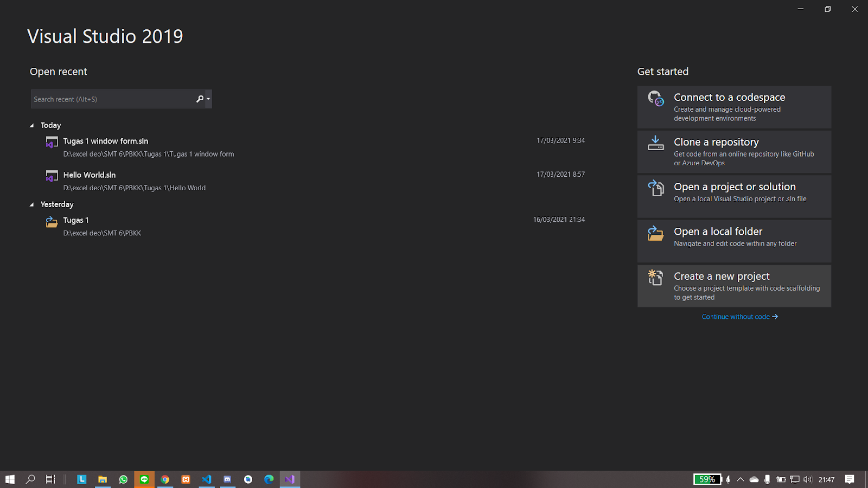Click the Visual Studio taskbar icon
Image resolution: width=868 pixels, height=488 pixels.
[x=290, y=479]
